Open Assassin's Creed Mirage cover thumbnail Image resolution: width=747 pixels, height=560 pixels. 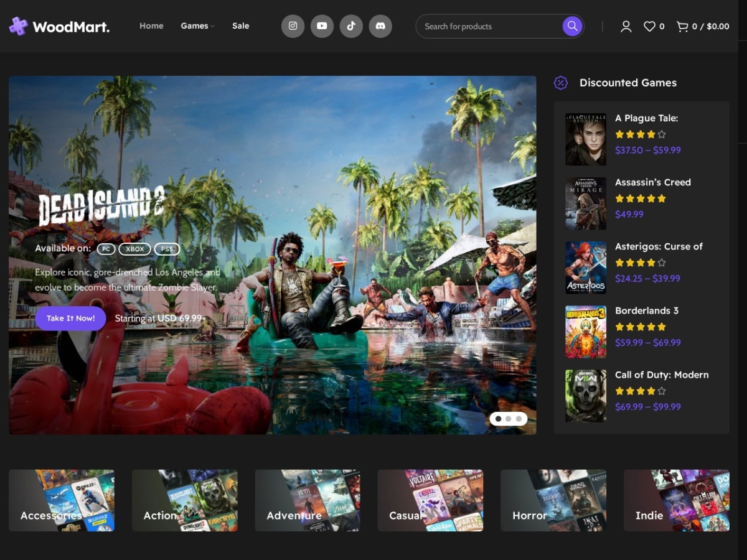tap(586, 203)
